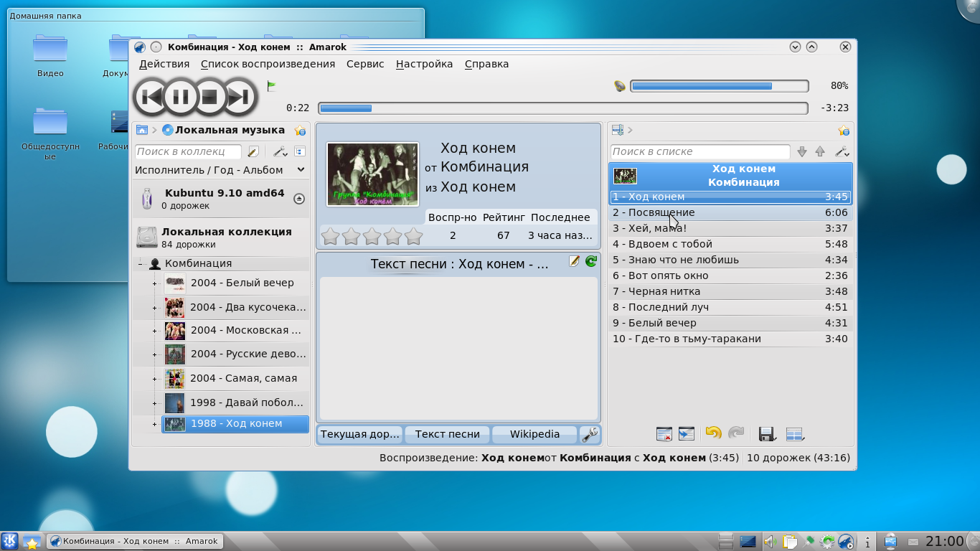Select track 5 - Знаю что не любишь
Image resolution: width=980 pixels, height=551 pixels.
(x=730, y=260)
